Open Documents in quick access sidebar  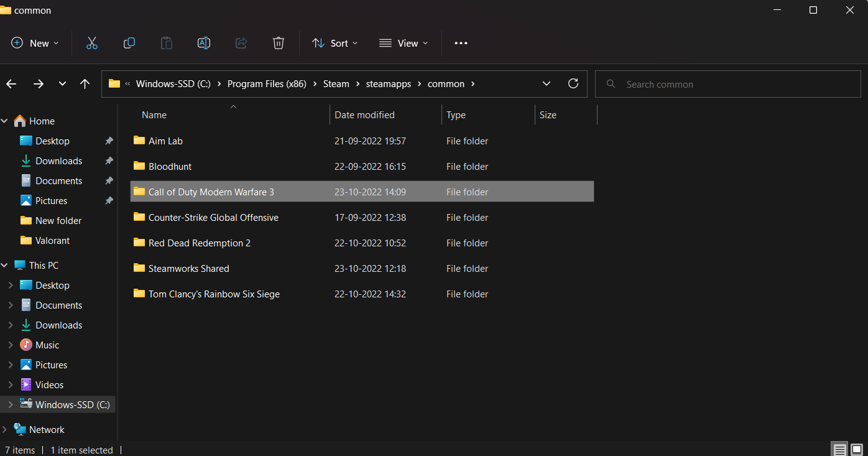tap(58, 181)
